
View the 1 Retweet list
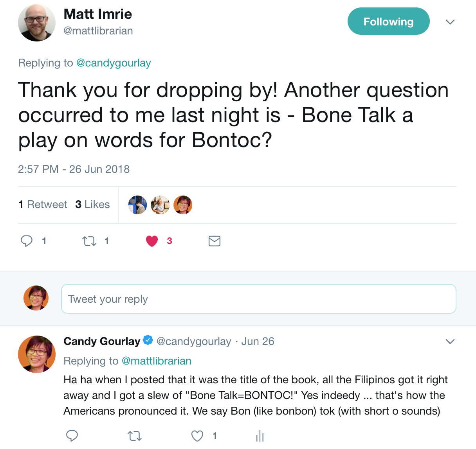43,204
